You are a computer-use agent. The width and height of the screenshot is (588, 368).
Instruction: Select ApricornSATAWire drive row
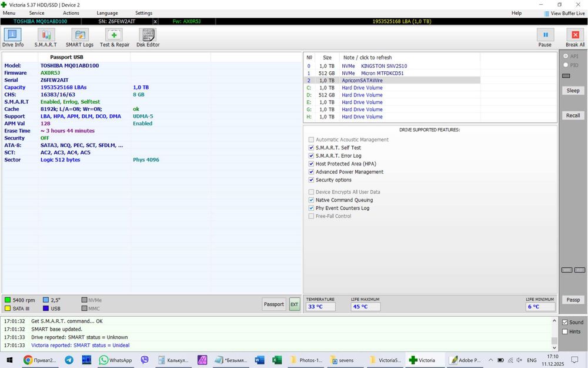point(392,80)
